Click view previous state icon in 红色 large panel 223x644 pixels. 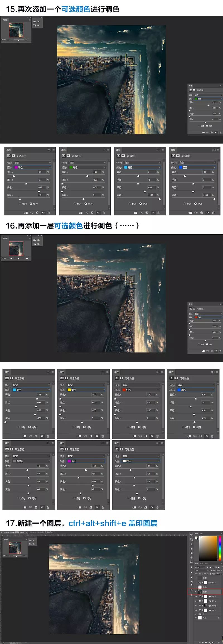(x=140, y=436)
